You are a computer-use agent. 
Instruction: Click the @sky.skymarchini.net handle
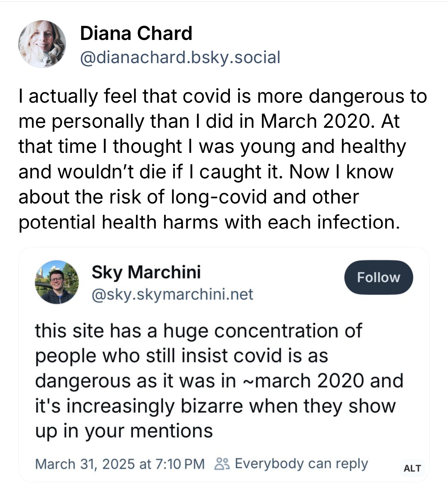point(172,294)
